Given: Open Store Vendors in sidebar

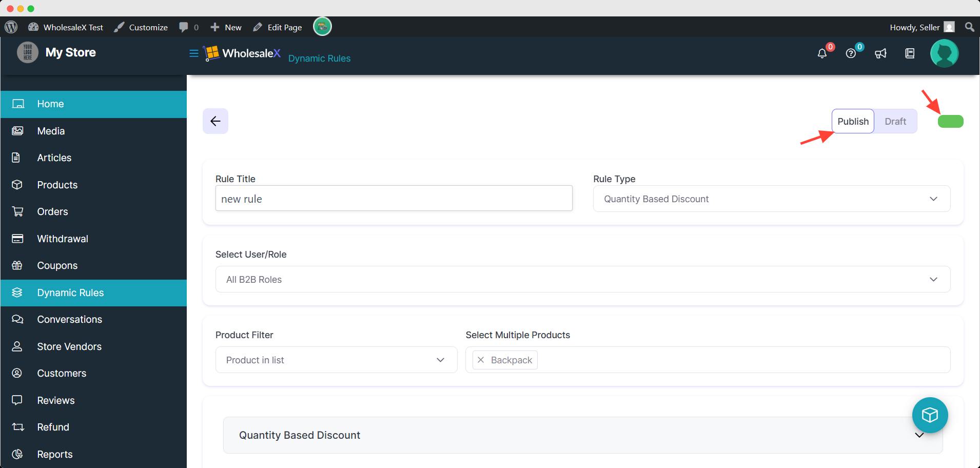Looking at the screenshot, I should coord(93,346).
